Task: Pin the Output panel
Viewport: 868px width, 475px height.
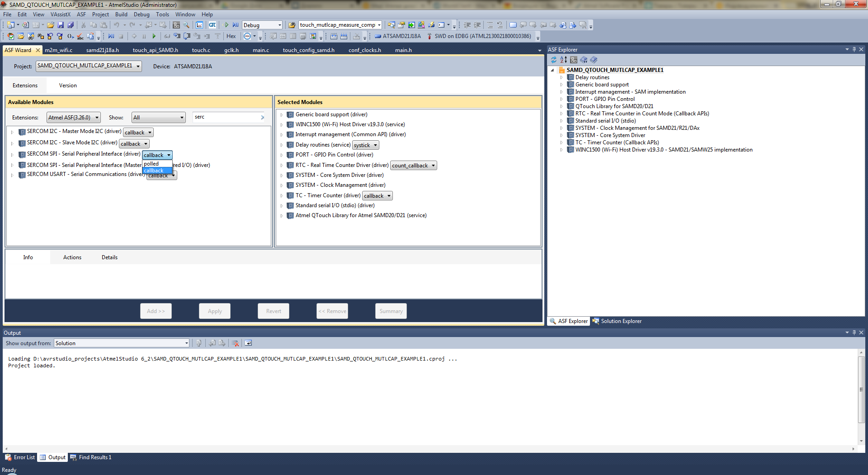Action: pyautogui.click(x=854, y=332)
